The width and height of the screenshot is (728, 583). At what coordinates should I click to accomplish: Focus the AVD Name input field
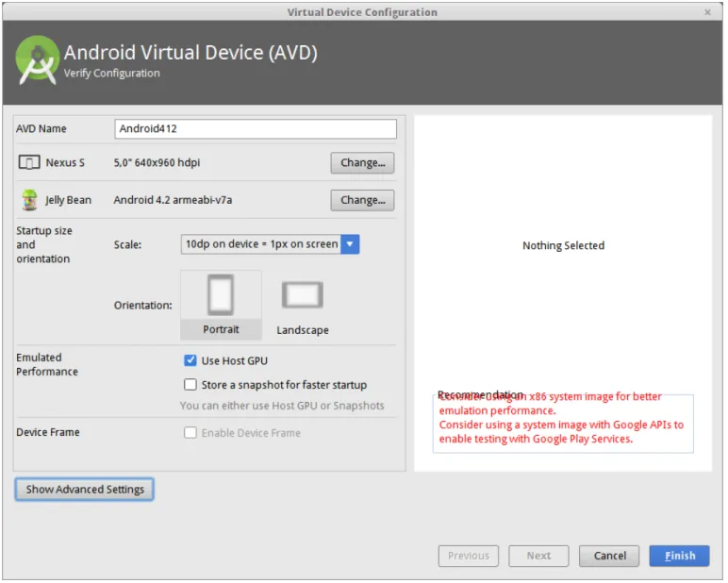[256, 129]
